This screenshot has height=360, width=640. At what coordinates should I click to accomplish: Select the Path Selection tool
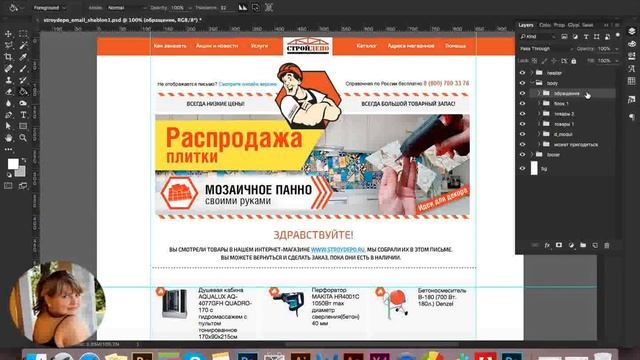point(8,126)
